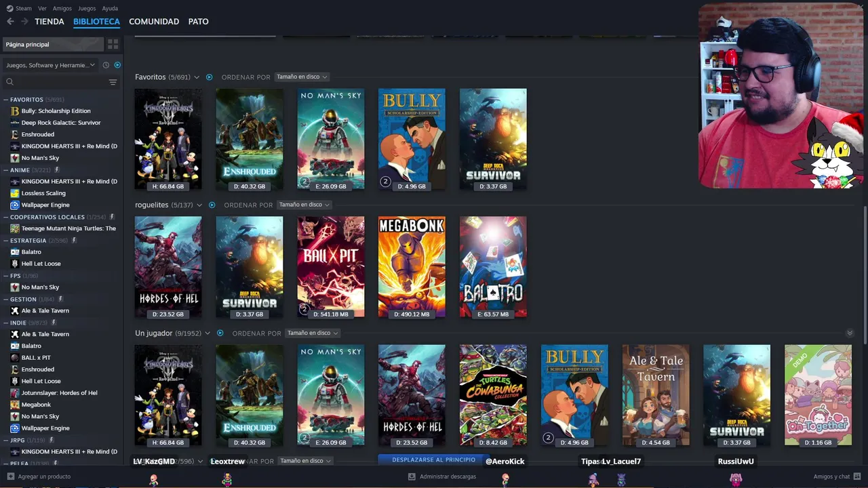Select Teenage Mutant Ninja Turtles sidebar icon

click(x=15, y=228)
